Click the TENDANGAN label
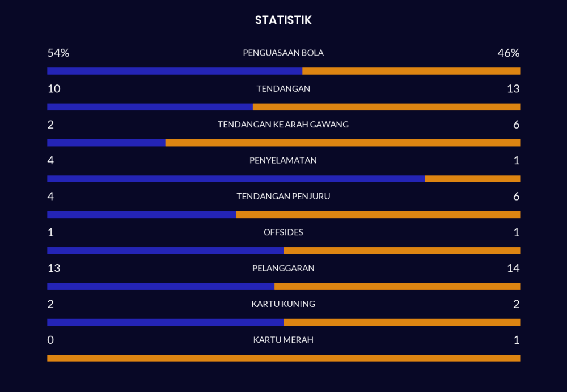This screenshot has width=567, height=392. (283, 89)
